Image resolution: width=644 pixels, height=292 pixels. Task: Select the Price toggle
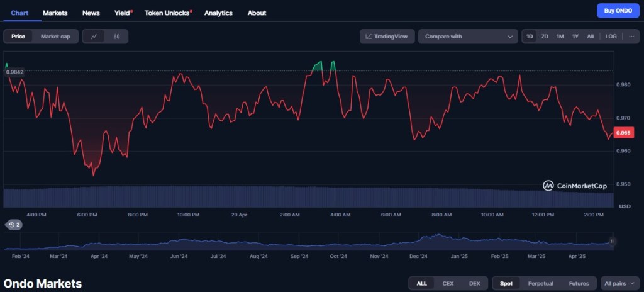point(18,36)
